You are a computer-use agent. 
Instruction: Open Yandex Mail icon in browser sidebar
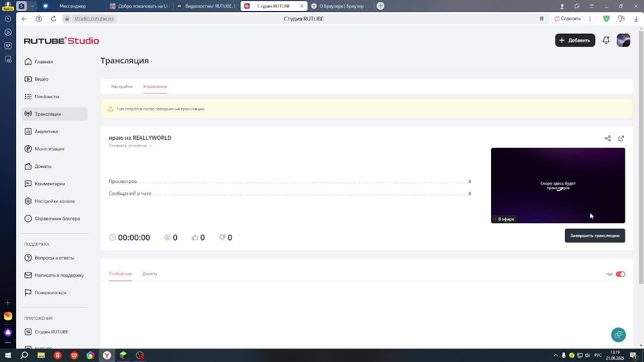(8, 316)
